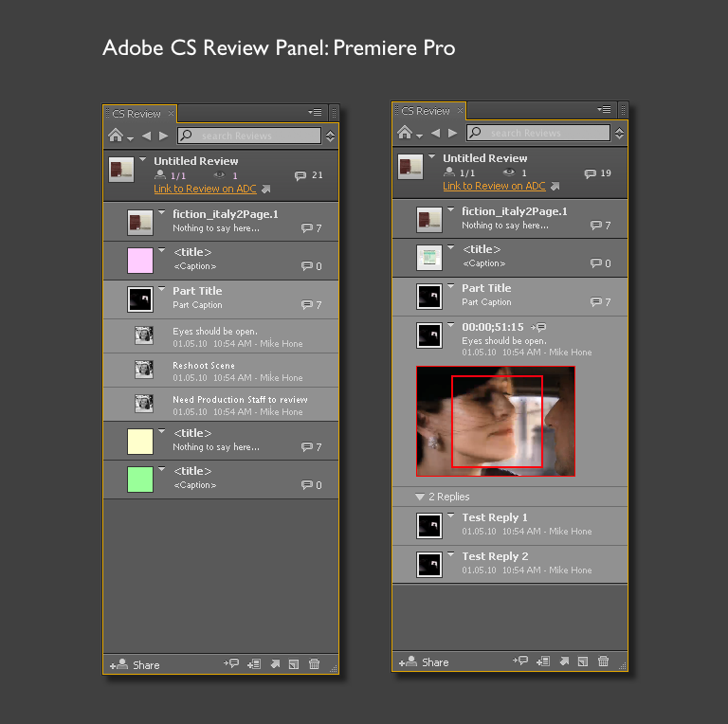Click the search stepper arrows in left panel
728x724 pixels.
click(330, 136)
